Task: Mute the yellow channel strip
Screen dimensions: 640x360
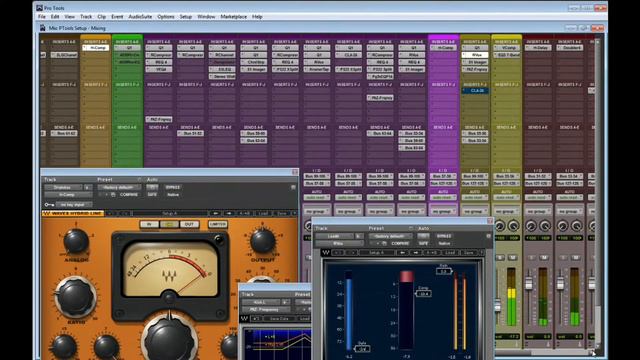Action: 513,258
